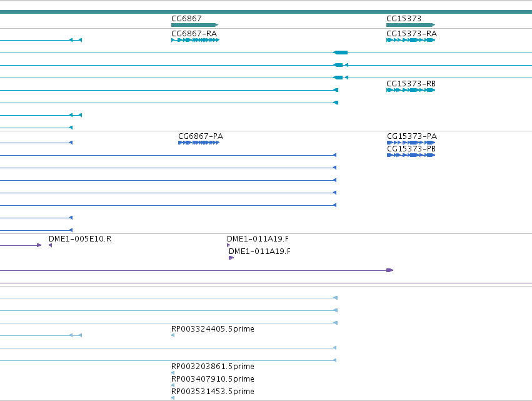Click the CG15373 gene arrow glyph
532x401 pixels.
411,25
